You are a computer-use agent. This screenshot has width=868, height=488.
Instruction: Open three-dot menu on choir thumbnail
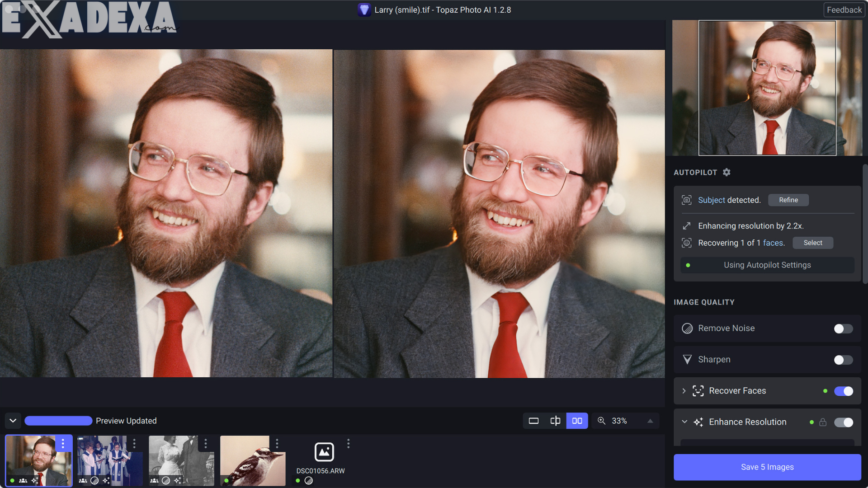pos(134,444)
